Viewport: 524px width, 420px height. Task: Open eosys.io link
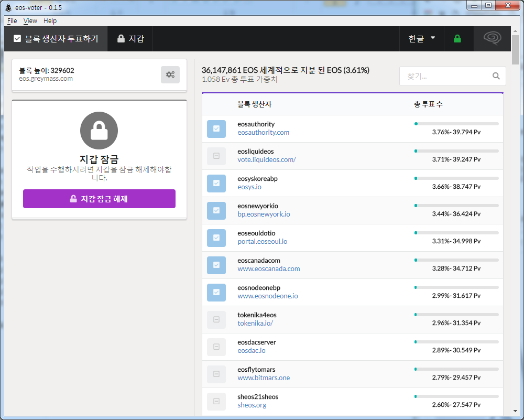click(249, 187)
